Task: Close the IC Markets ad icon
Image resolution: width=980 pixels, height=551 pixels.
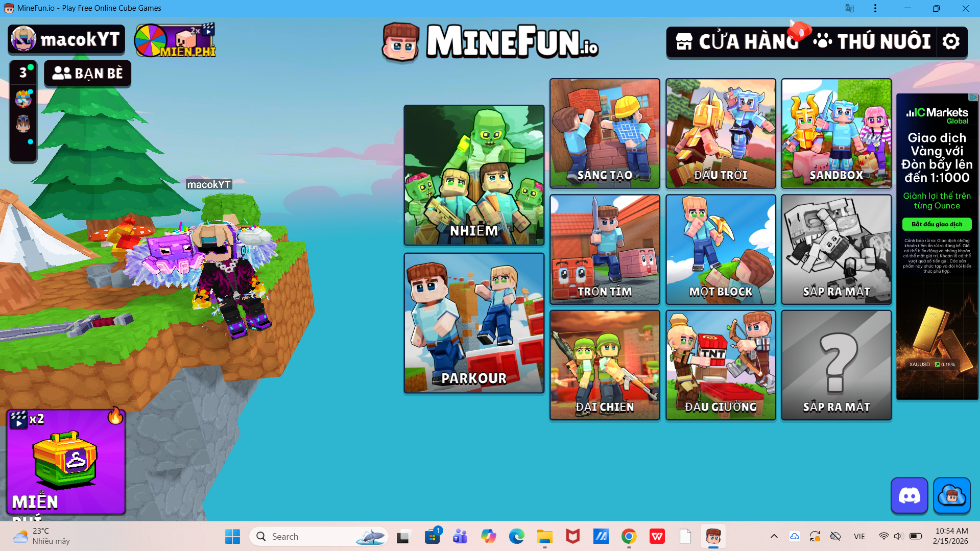Action: tap(973, 97)
